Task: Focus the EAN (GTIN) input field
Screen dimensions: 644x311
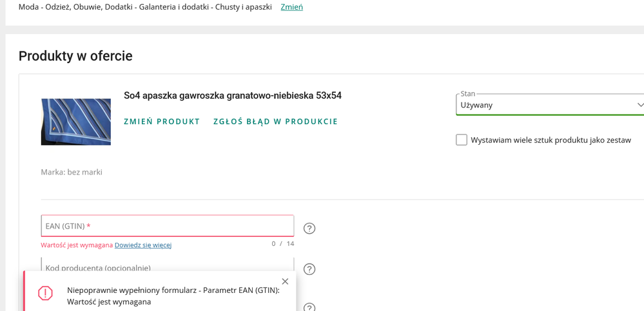Action: pyautogui.click(x=167, y=226)
